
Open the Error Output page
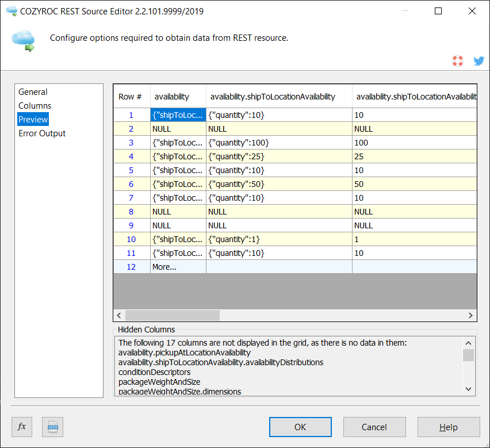(x=42, y=133)
